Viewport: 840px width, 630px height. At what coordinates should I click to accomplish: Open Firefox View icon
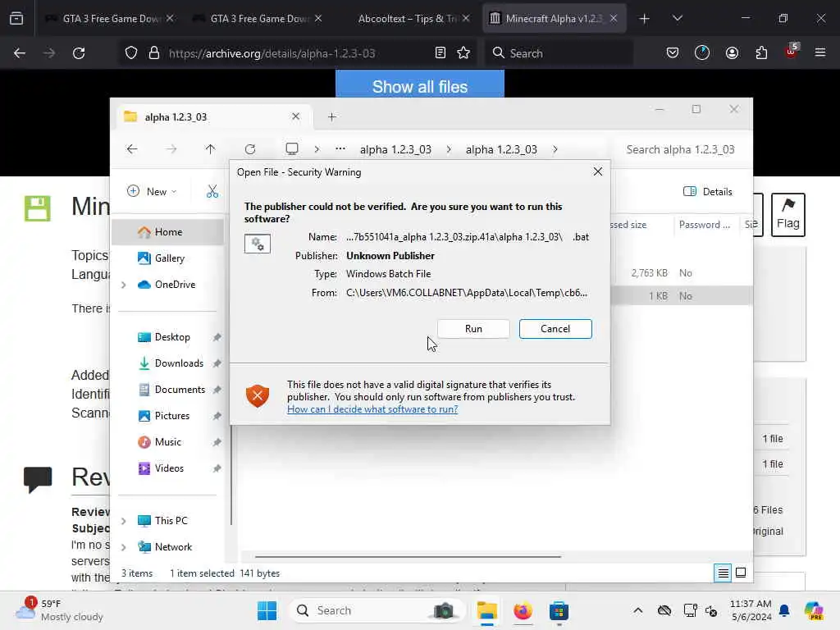click(x=16, y=19)
